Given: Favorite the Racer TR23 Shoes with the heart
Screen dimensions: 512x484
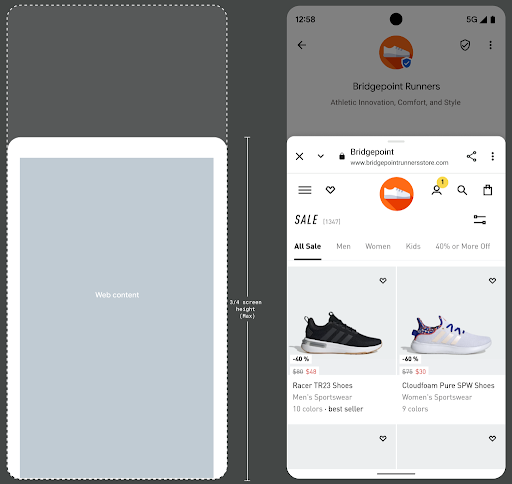Looking at the screenshot, I should click(383, 281).
